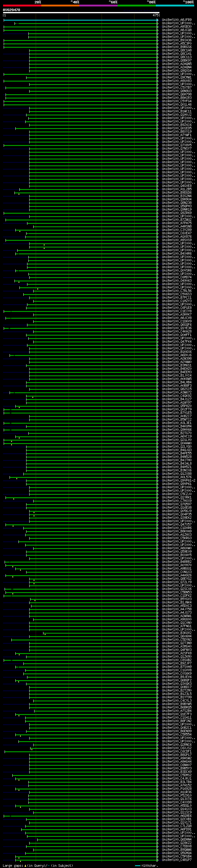
Task: Click hit label UniRef100_C4JRJ1
Action: tap(176, 778)
